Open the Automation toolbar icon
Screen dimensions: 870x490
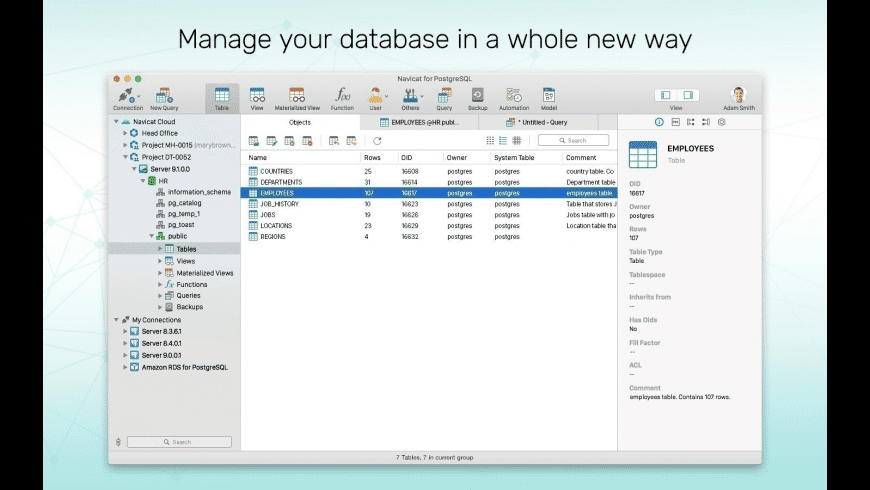514,99
